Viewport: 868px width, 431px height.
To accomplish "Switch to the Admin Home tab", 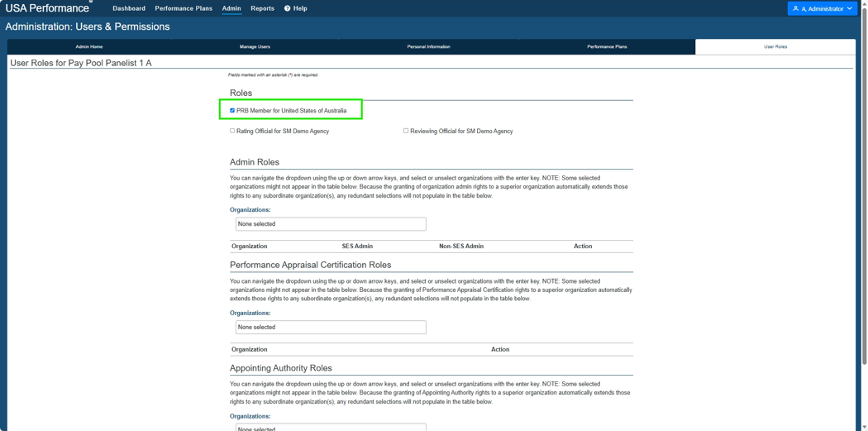I will 89,46.
